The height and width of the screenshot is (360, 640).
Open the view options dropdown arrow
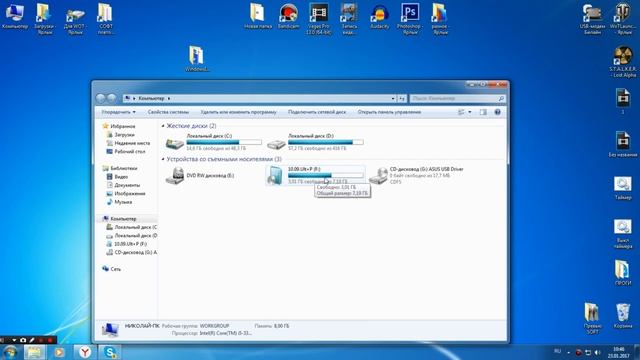coord(470,112)
